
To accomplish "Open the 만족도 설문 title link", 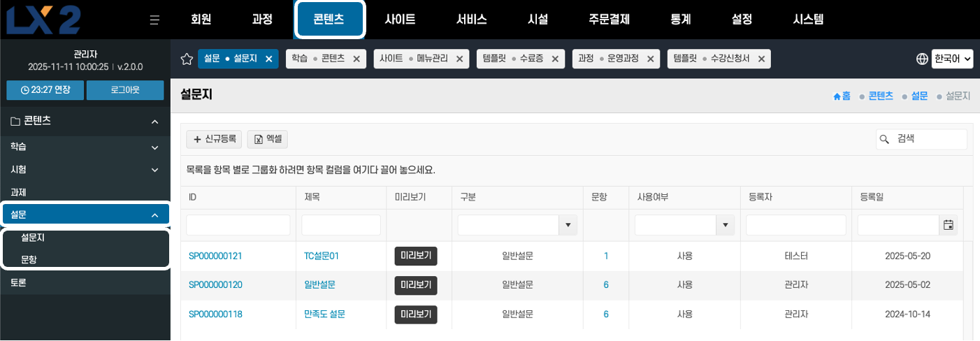I will (325, 314).
